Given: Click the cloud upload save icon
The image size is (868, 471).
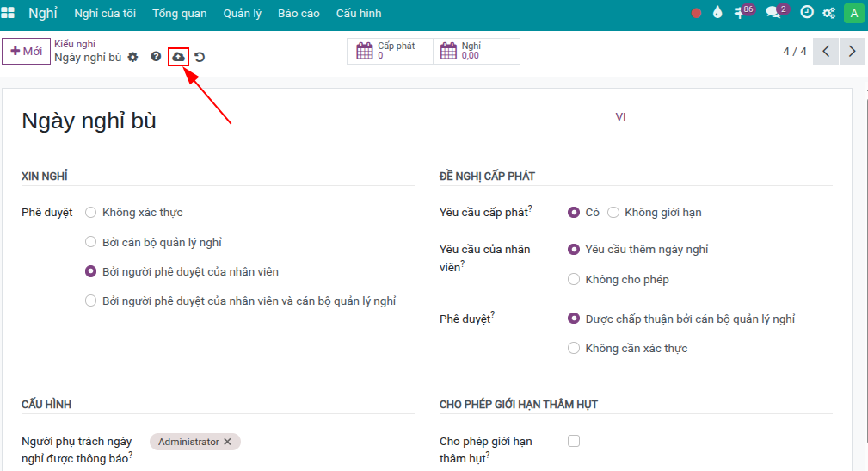Looking at the screenshot, I should (178, 57).
